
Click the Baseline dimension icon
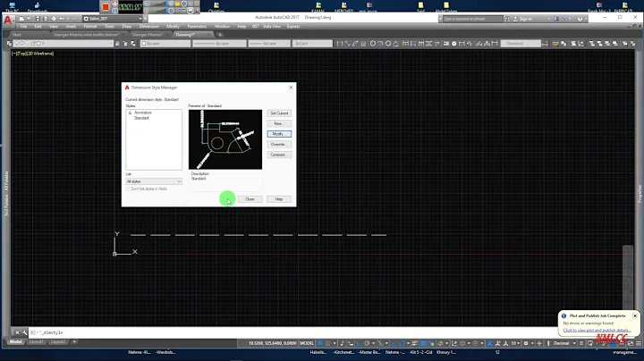tap(413, 44)
